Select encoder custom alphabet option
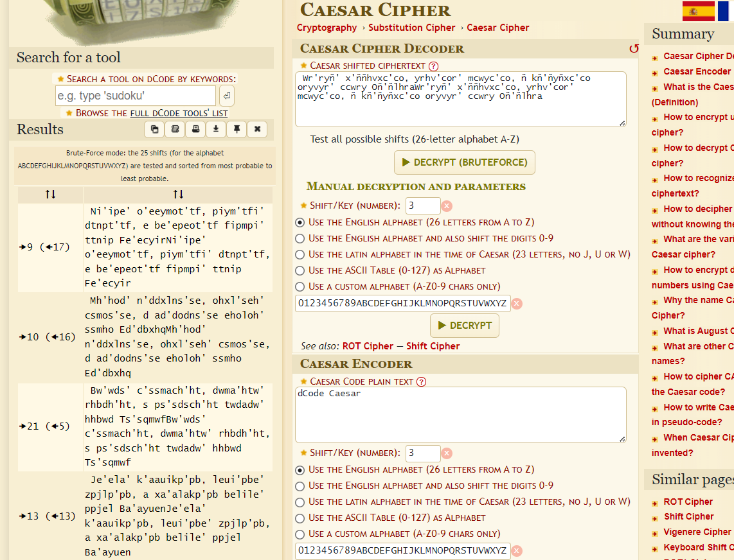 click(300, 534)
